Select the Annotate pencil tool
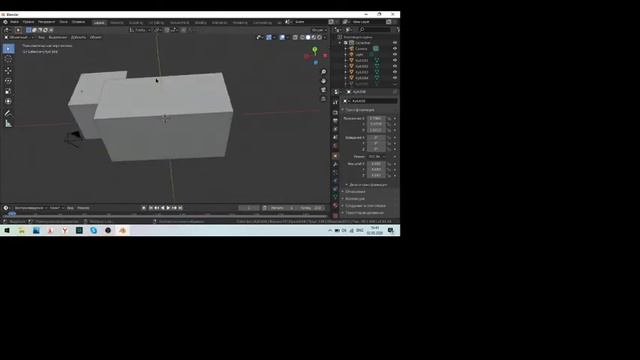Viewport: 640px width, 360px height. (x=9, y=113)
